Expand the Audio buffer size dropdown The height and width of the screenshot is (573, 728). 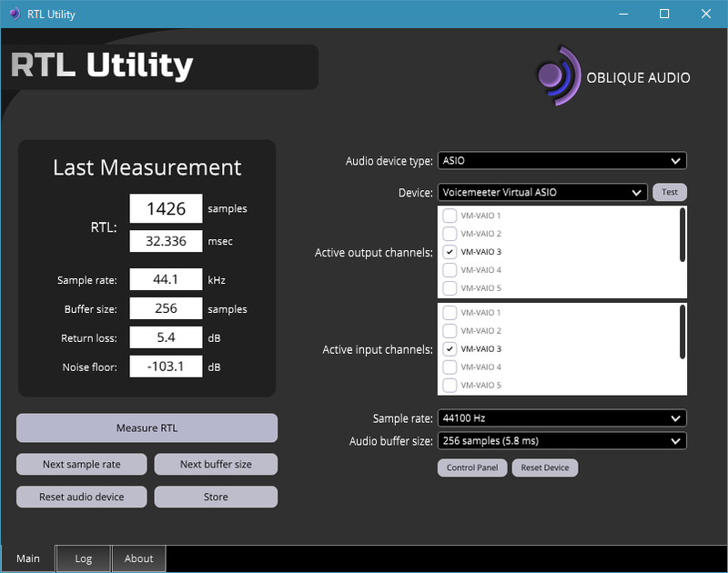click(561, 441)
